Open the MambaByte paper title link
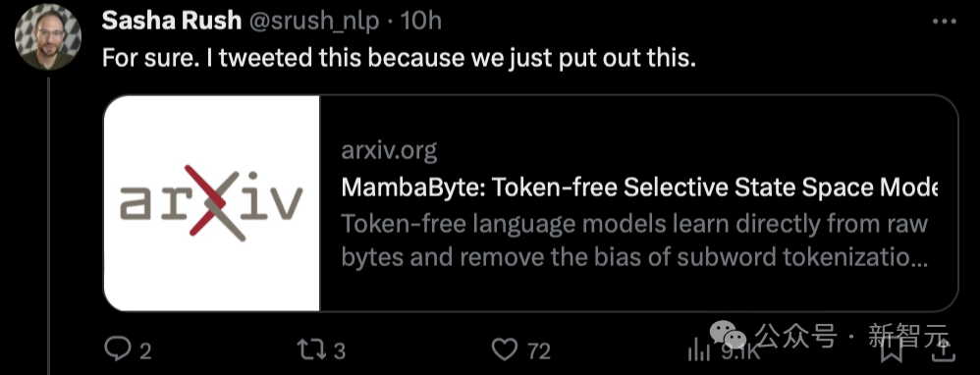Image resolution: width=980 pixels, height=375 pixels. tap(639, 188)
